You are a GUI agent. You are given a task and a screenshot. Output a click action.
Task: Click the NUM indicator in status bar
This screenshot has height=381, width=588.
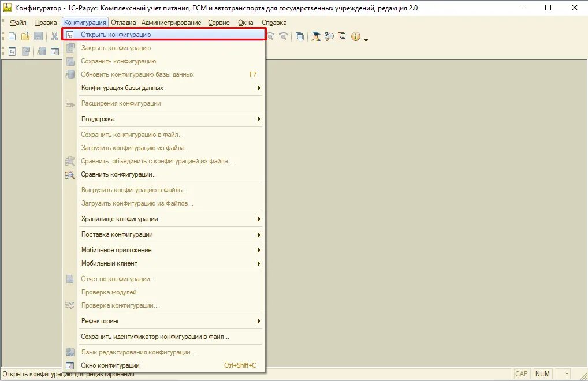542,374
